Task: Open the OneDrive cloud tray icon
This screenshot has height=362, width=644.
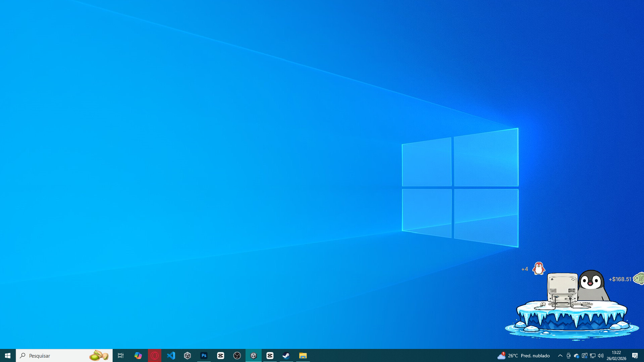Action: click(x=576, y=356)
